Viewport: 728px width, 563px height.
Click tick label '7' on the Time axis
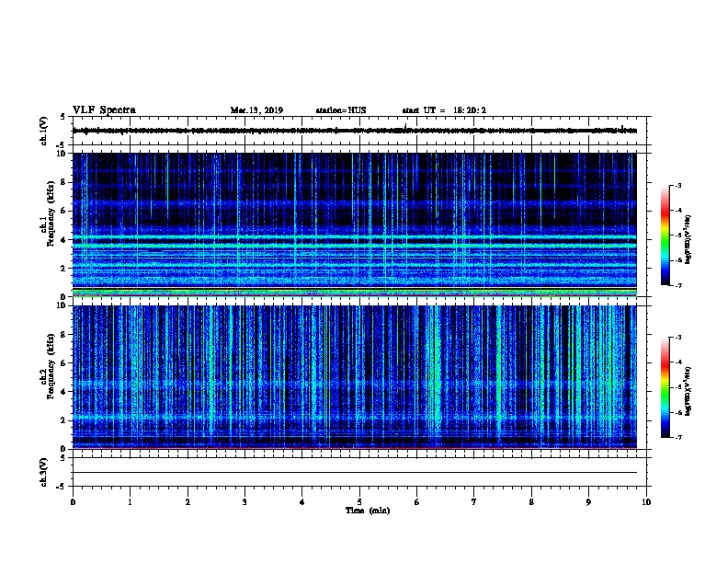pyautogui.click(x=474, y=501)
